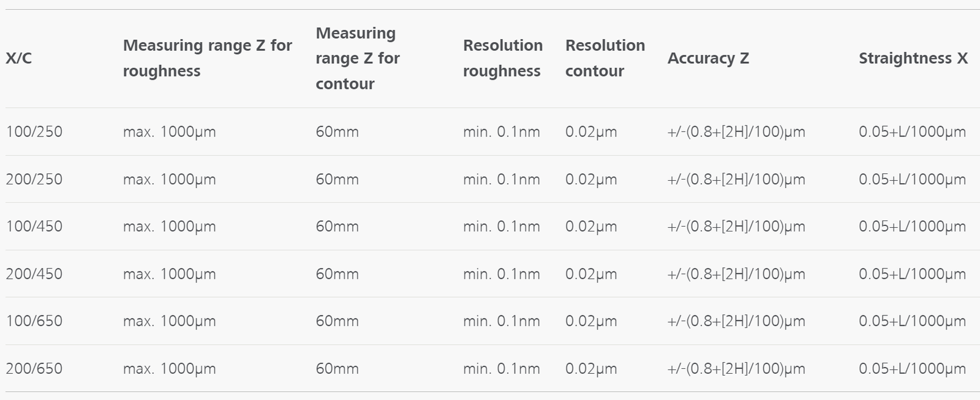
Task: Select the Accuracy Z value for 100/250
Action: click(x=736, y=132)
